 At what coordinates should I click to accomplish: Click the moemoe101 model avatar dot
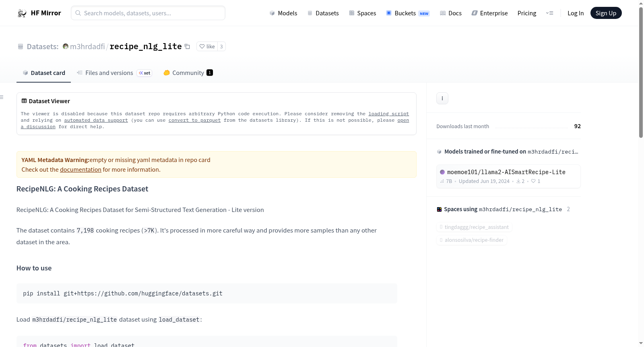[x=442, y=172]
